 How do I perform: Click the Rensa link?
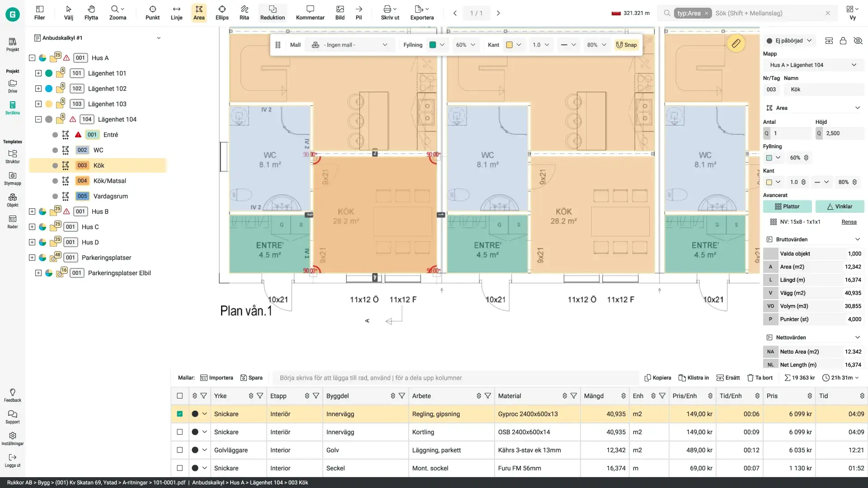pos(849,222)
